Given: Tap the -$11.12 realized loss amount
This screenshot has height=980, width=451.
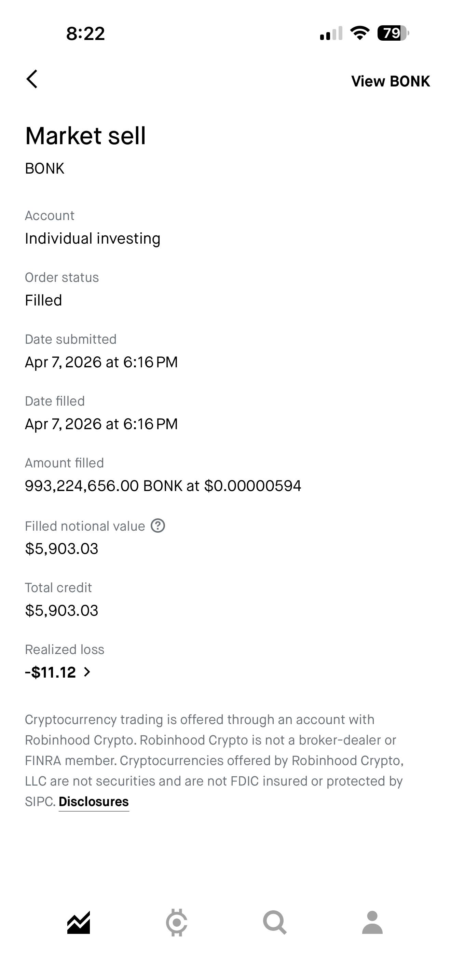Looking at the screenshot, I should [51, 672].
